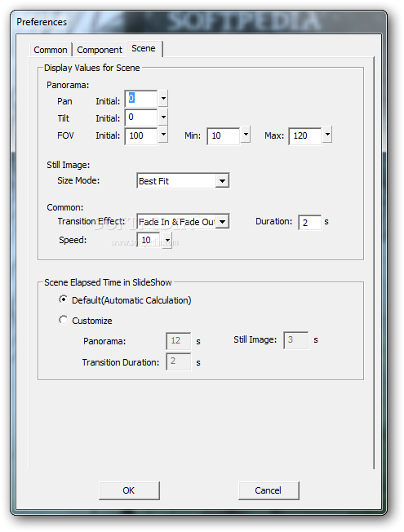This screenshot has height=532, width=404.
Task: Open the FOV Min dropdown arrow
Action: pos(246,135)
